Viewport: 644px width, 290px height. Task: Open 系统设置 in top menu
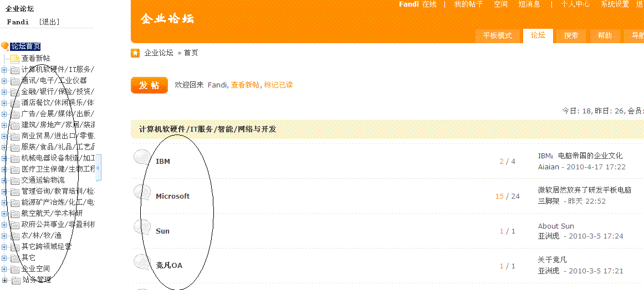click(x=615, y=4)
